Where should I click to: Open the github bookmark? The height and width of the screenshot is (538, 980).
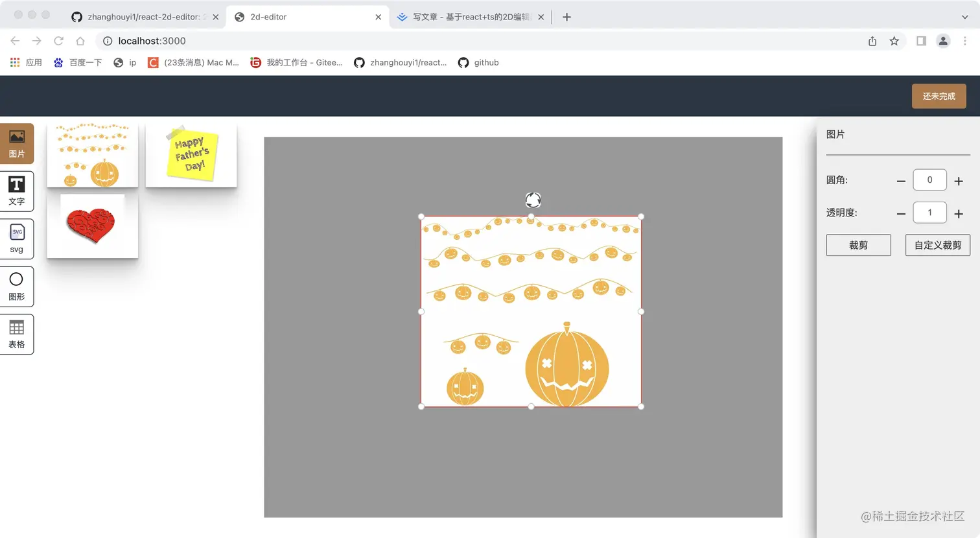pos(478,62)
